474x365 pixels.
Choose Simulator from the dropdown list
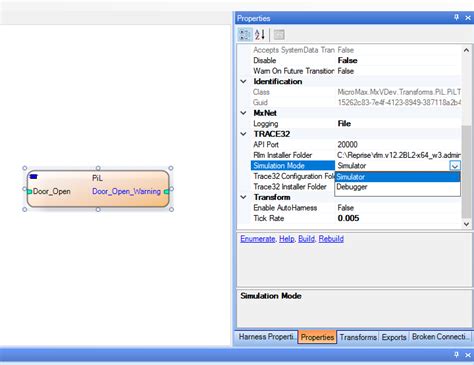click(398, 177)
